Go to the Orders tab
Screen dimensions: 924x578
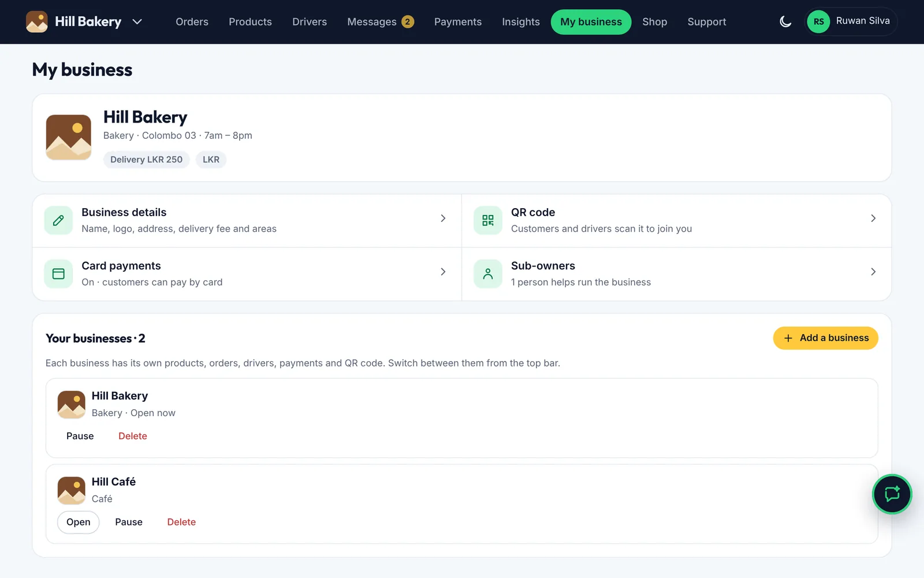(192, 22)
